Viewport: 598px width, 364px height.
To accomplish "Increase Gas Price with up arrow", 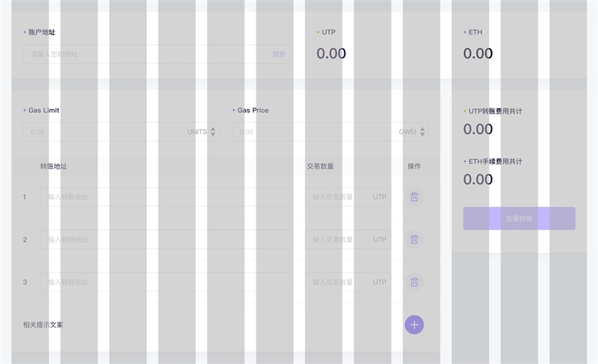I will click(422, 129).
